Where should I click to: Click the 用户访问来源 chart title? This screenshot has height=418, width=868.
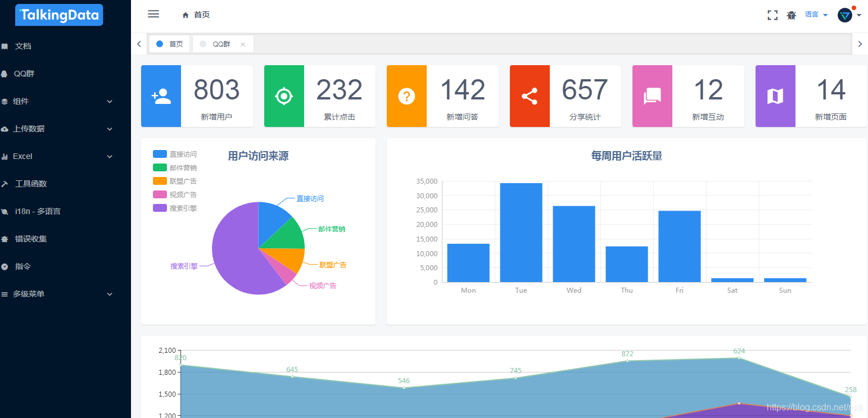[258, 156]
